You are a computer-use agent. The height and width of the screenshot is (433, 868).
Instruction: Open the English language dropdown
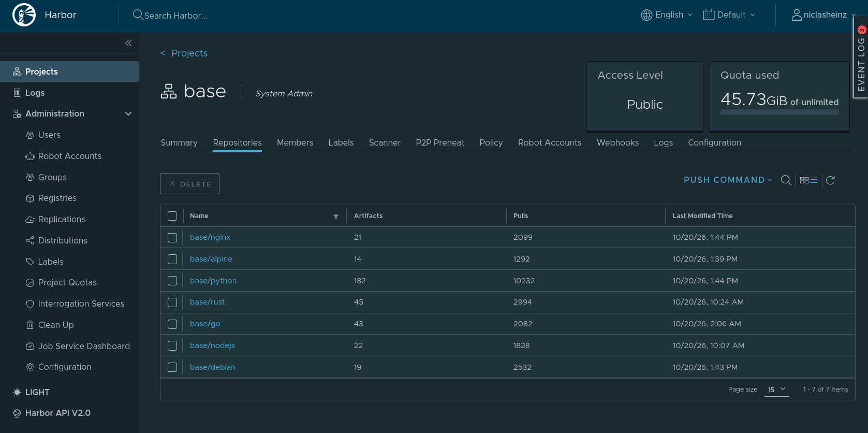(667, 15)
